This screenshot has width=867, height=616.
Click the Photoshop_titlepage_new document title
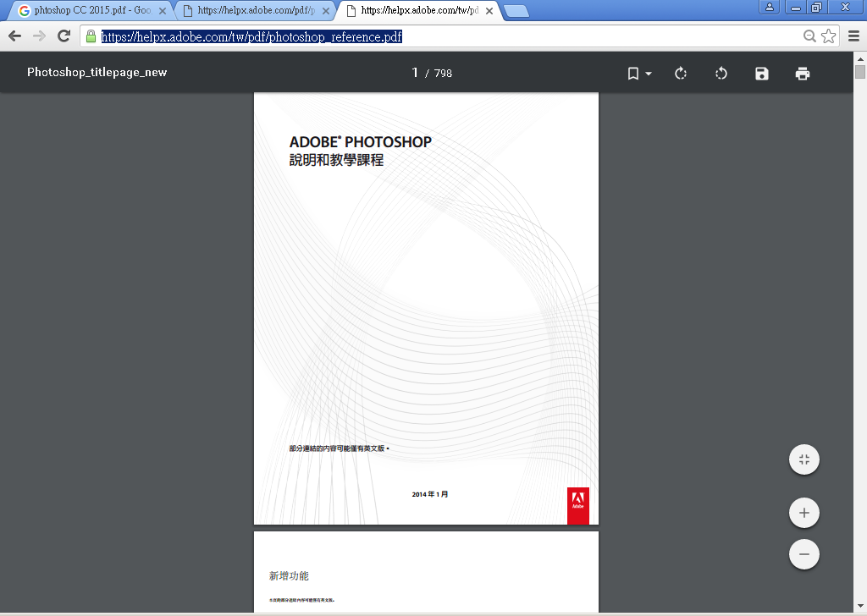tap(97, 73)
